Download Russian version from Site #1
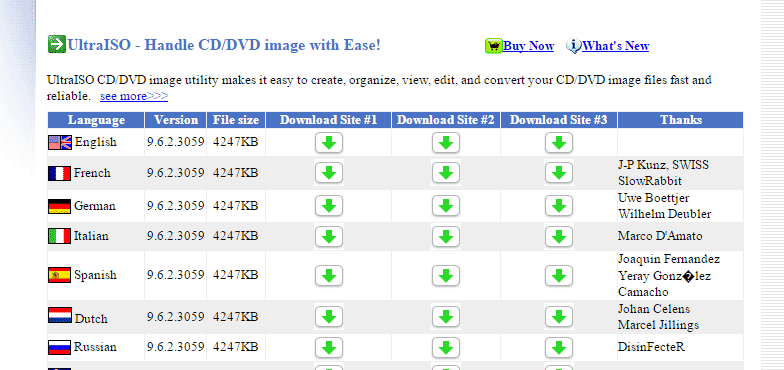 328,348
